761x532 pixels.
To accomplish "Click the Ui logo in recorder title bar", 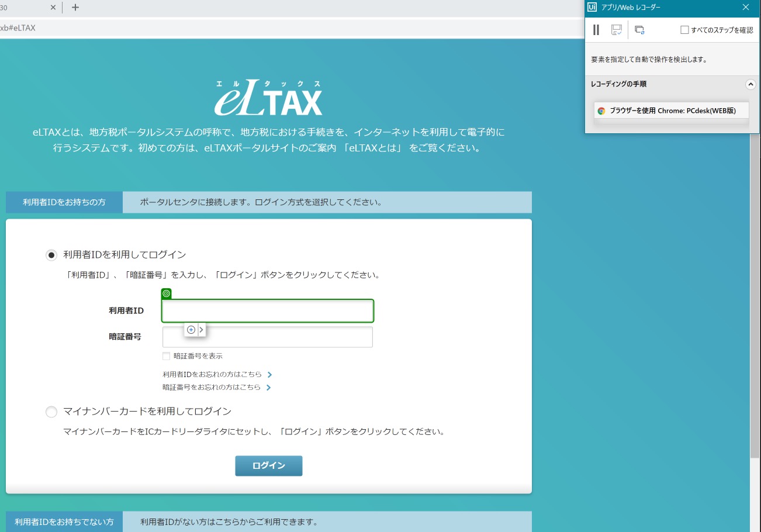I will pos(591,7).
